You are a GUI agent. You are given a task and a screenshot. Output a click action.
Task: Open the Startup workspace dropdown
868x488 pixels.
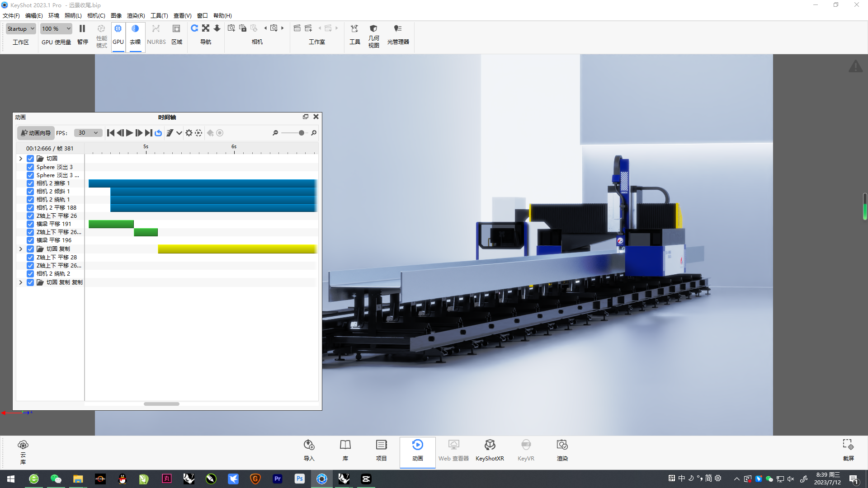20,28
